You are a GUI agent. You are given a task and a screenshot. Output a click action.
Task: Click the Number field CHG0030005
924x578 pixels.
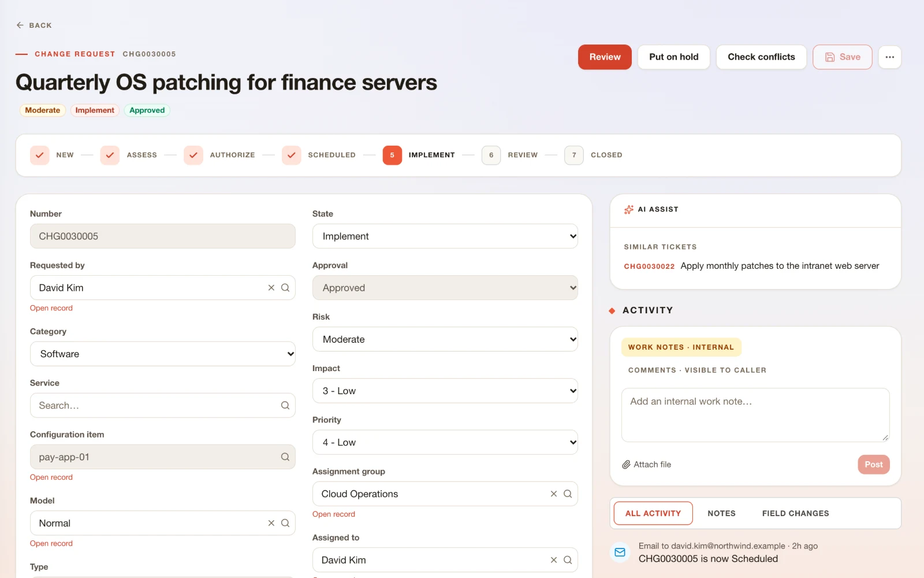(163, 236)
